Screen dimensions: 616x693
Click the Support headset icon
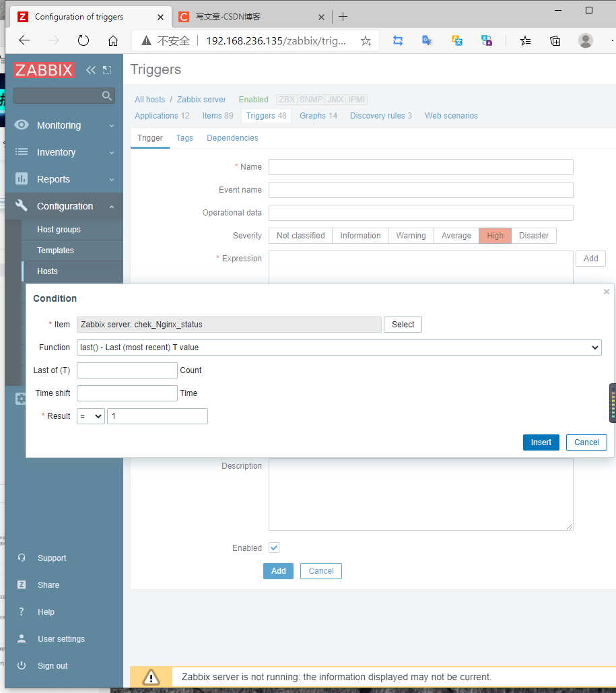[22, 558]
